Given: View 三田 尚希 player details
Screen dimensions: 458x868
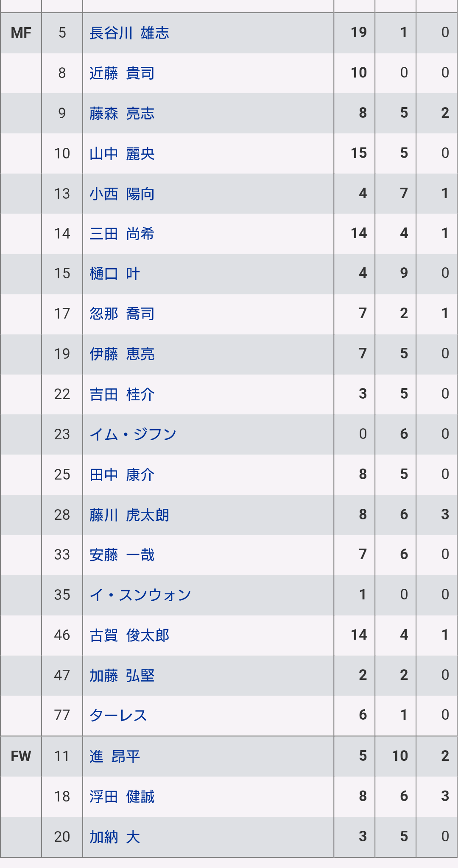Looking at the screenshot, I should (x=122, y=233).
